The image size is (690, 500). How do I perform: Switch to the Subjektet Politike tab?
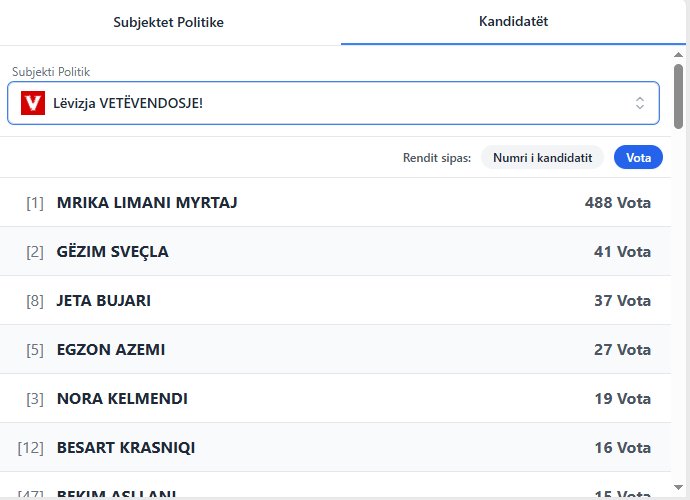click(x=168, y=21)
